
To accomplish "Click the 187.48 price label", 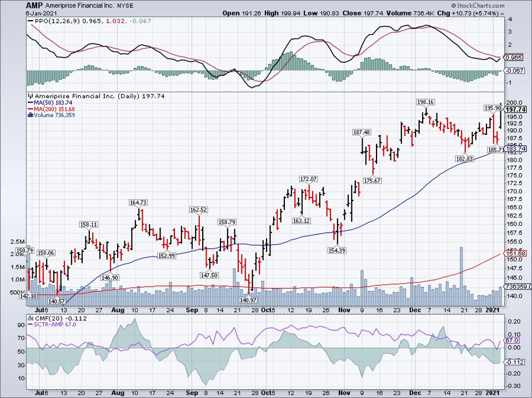I will click(x=362, y=132).
